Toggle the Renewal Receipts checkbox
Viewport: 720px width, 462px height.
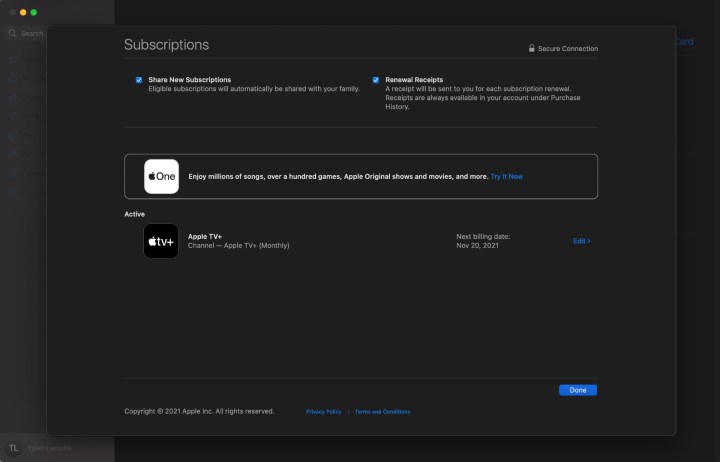click(376, 80)
